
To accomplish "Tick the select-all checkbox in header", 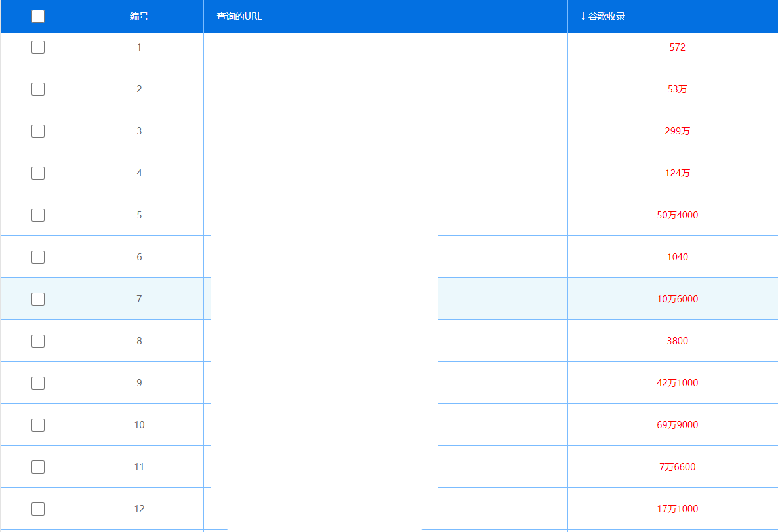I will click(37, 16).
